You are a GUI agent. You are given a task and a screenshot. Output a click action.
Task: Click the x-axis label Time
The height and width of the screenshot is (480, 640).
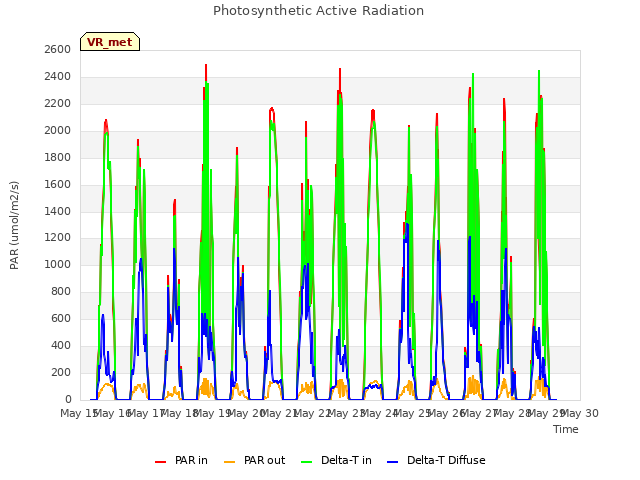coord(566,429)
